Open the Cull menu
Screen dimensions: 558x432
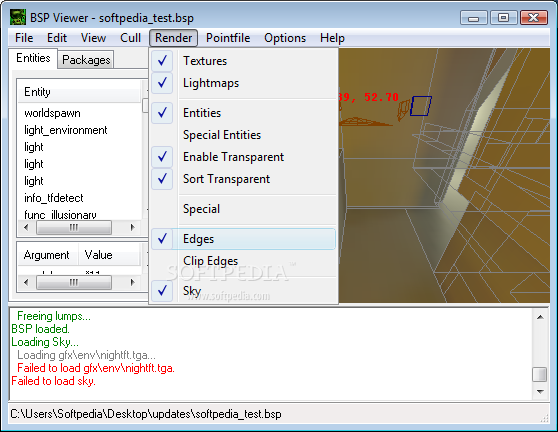coord(130,38)
